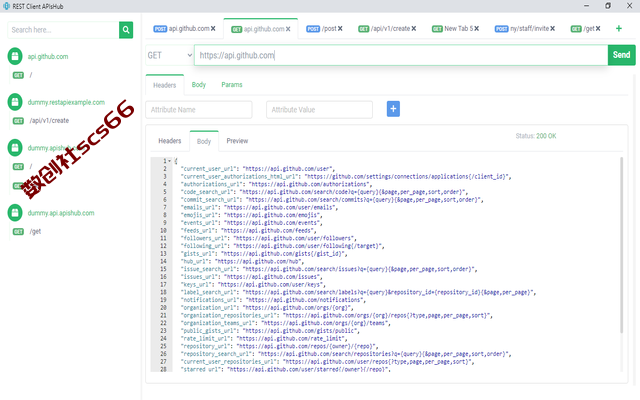640x400 pixels.
Task: Click the GET badge next to /api/v1/create
Action: point(18,121)
